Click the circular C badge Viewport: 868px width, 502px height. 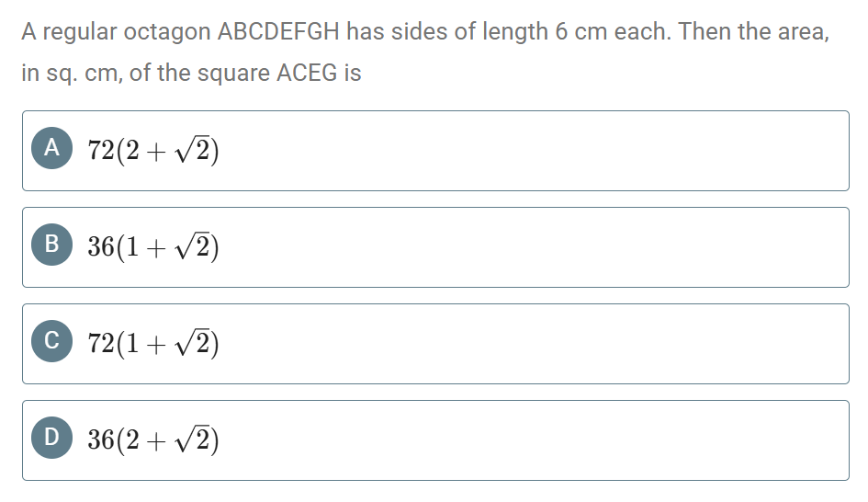click(51, 341)
